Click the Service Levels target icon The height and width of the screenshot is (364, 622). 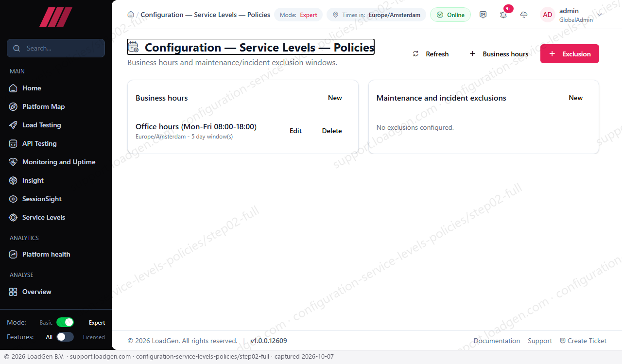click(13, 217)
